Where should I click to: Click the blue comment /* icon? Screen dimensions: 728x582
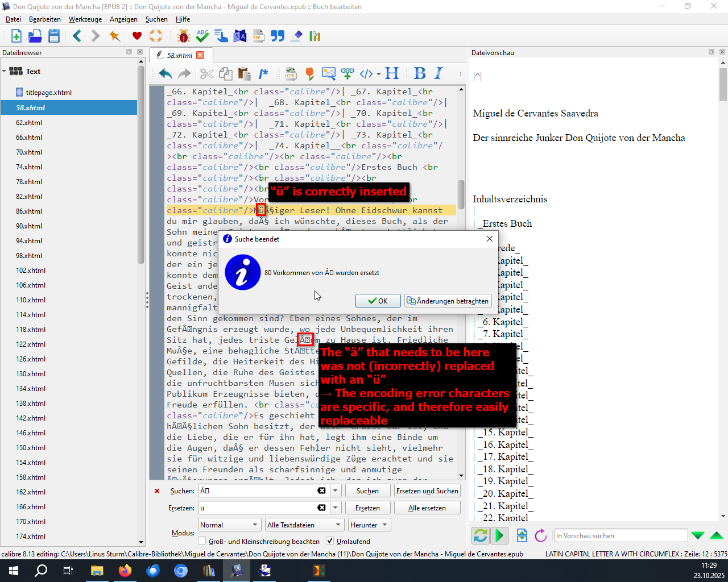(263, 74)
